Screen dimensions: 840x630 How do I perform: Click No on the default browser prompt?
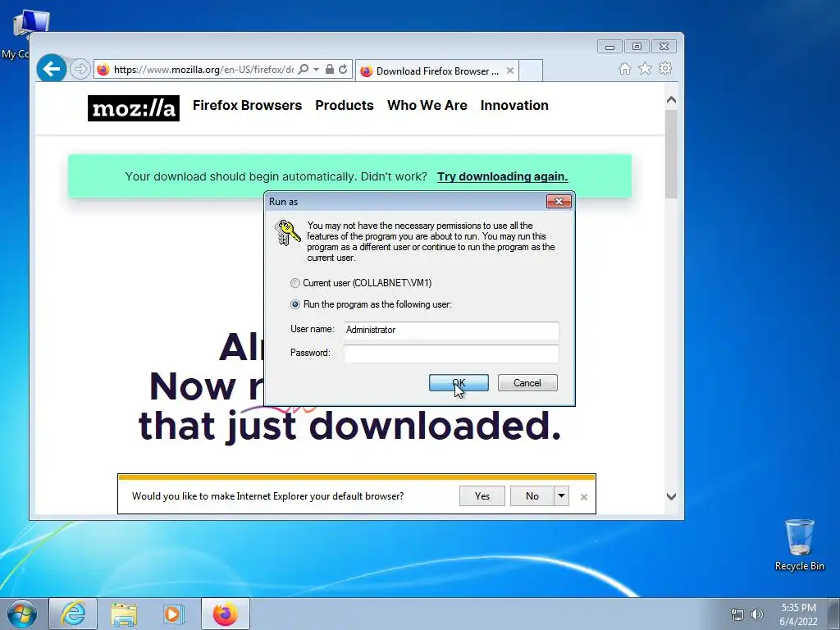[x=532, y=496]
